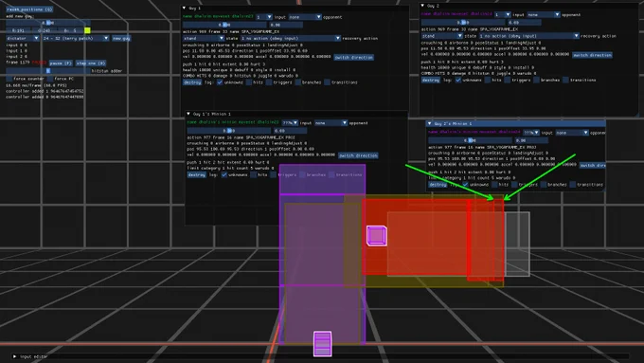Enable Guy 2 hits log checkbox
This screenshot has height=363, width=644.
click(x=488, y=80)
